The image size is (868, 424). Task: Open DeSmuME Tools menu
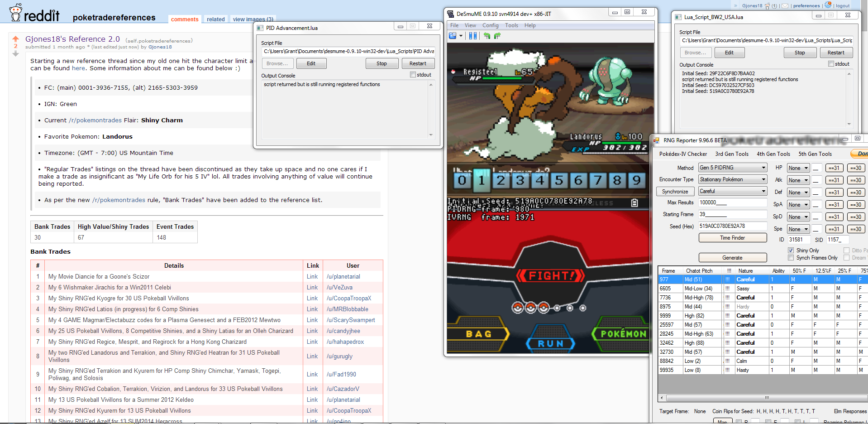tap(512, 25)
